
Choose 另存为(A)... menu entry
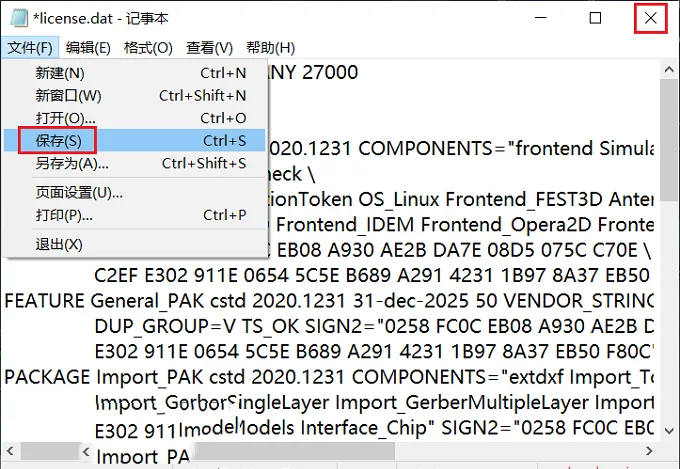click(134, 163)
